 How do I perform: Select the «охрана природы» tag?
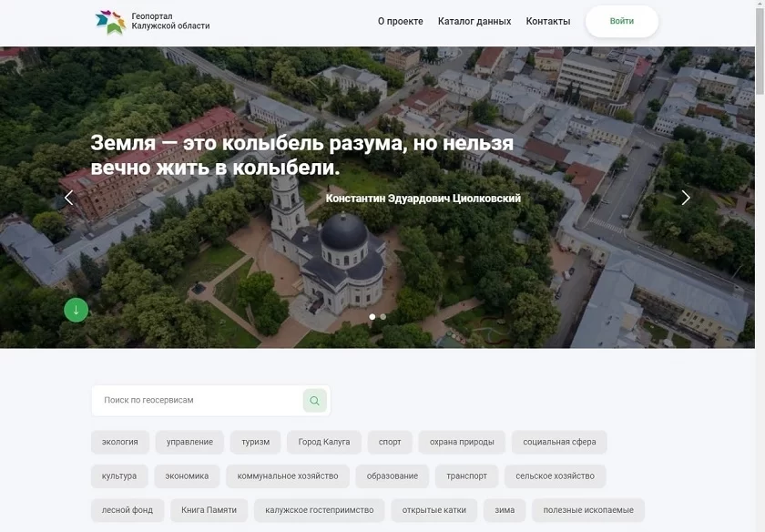(x=462, y=442)
